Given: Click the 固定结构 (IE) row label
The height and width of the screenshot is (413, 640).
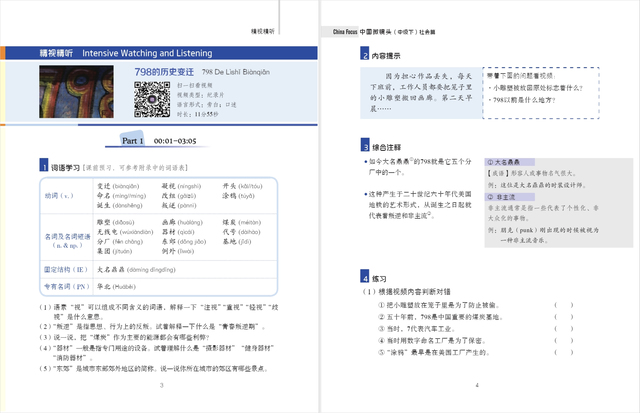Looking at the screenshot, I should tap(59, 270).
